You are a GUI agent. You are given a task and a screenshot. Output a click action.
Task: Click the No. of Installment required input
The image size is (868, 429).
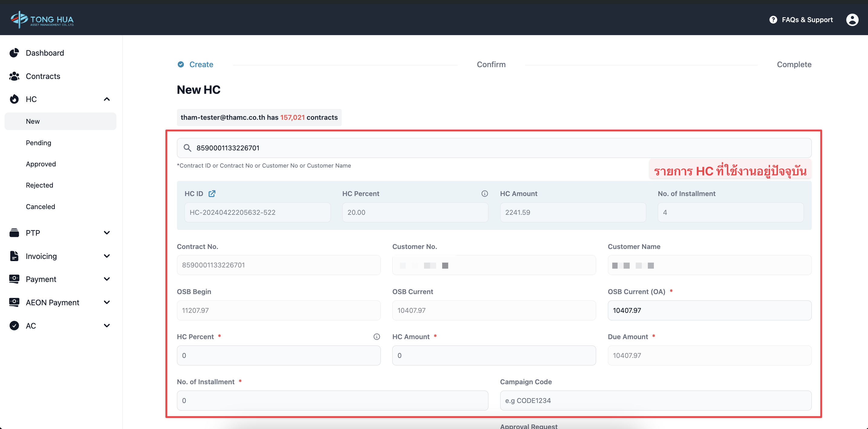[332, 400]
